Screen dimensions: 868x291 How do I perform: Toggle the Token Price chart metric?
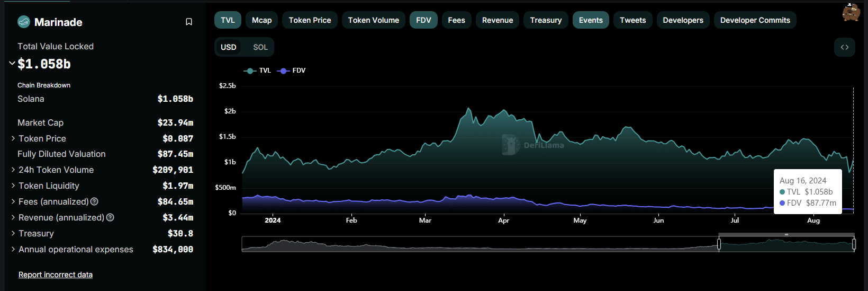[x=310, y=20]
